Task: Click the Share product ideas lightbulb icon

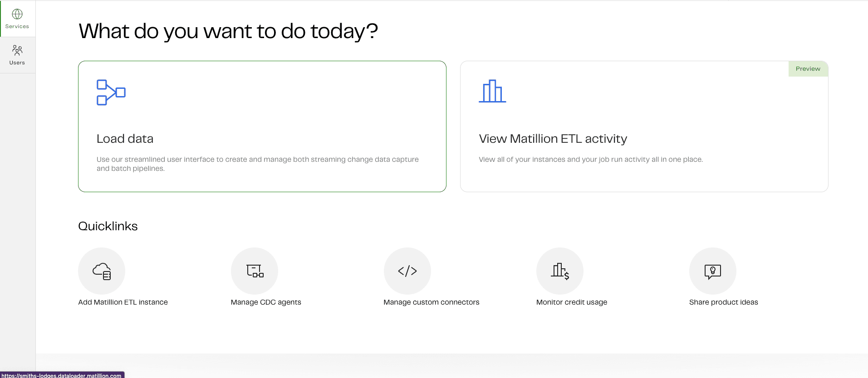Action: tap(712, 271)
